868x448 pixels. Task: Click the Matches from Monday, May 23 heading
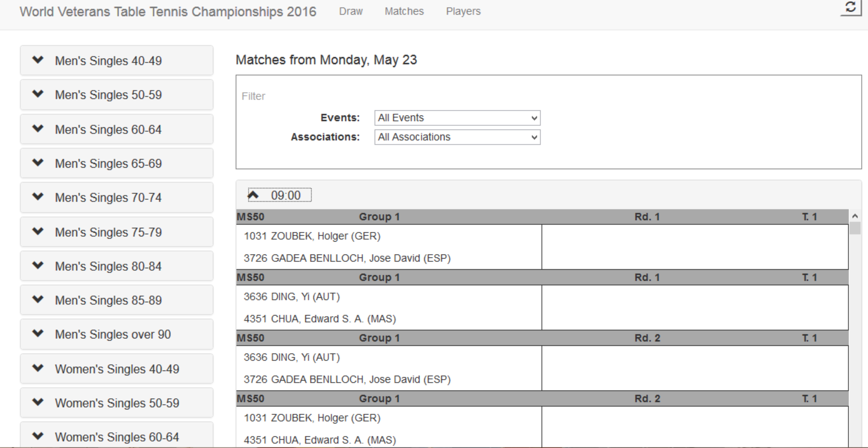click(326, 60)
